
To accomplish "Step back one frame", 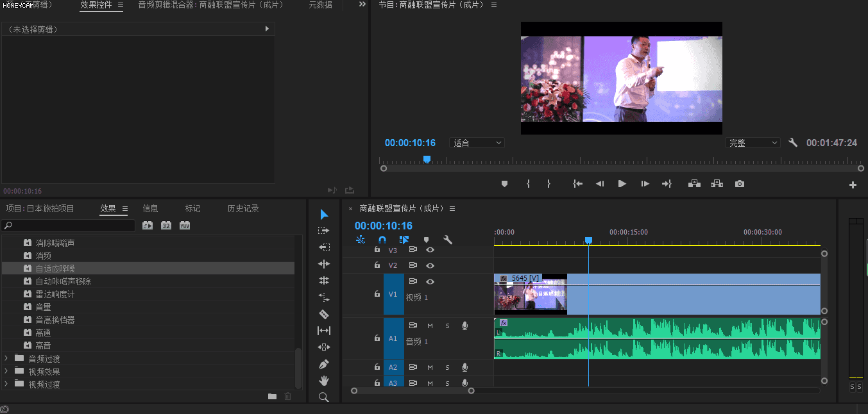I will (600, 184).
